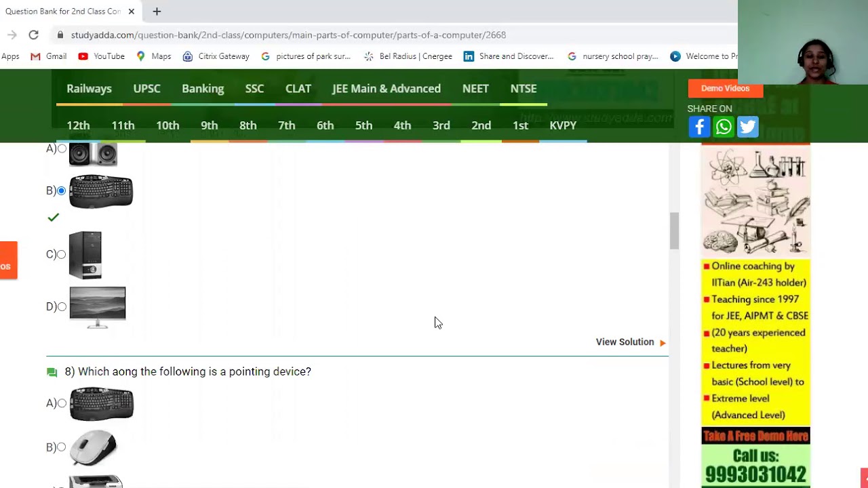
Task: Go to 3rd class section
Action: point(441,125)
